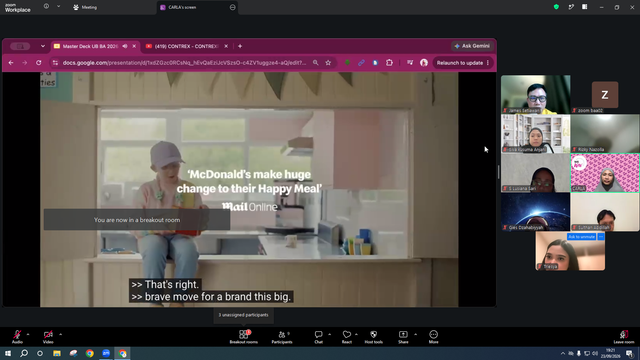Switch to Meeting tab
Screen dimensions: 640x360
(x=85, y=7)
